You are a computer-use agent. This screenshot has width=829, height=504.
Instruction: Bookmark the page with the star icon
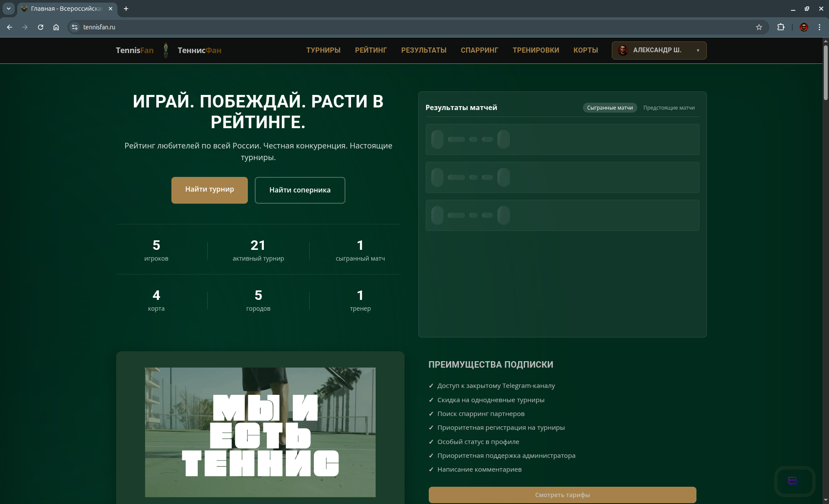click(759, 27)
